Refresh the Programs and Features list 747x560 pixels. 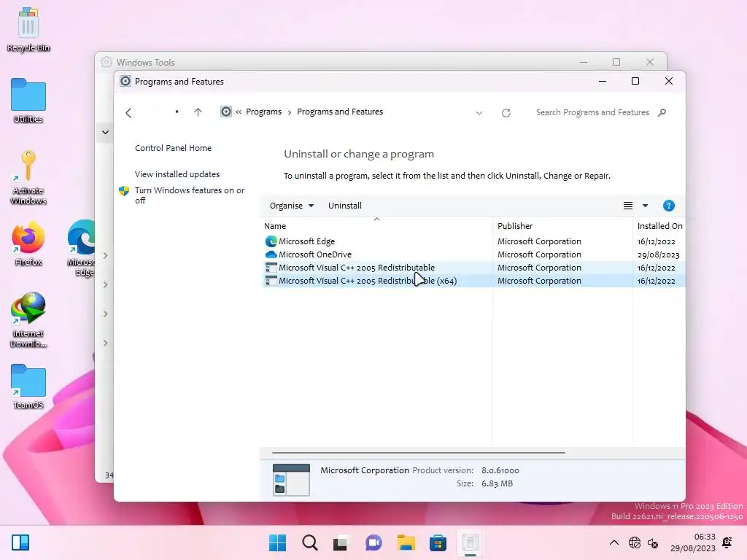pyautogui.click(x=506, y=113)
